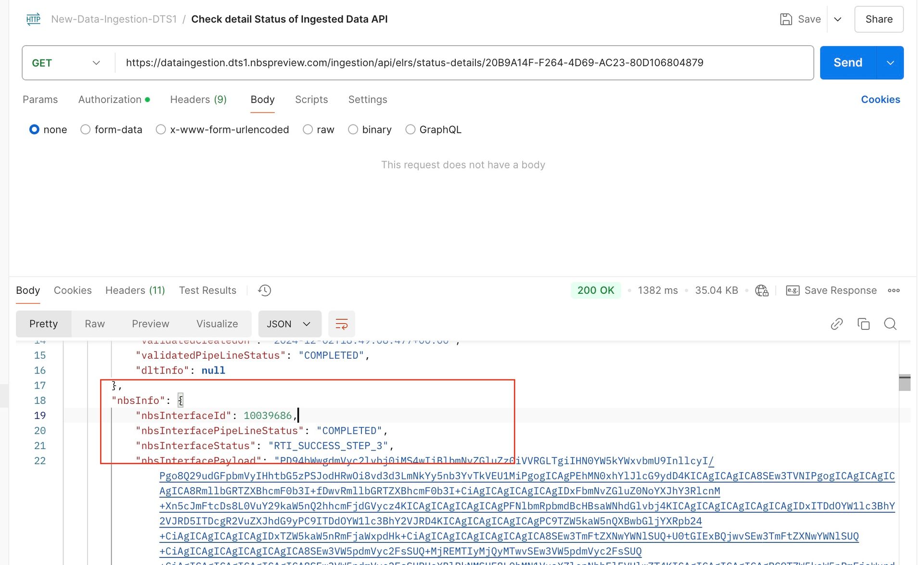924x565 pixels.
Task: Expand the Send button arrow options
Action: (890, 63)
